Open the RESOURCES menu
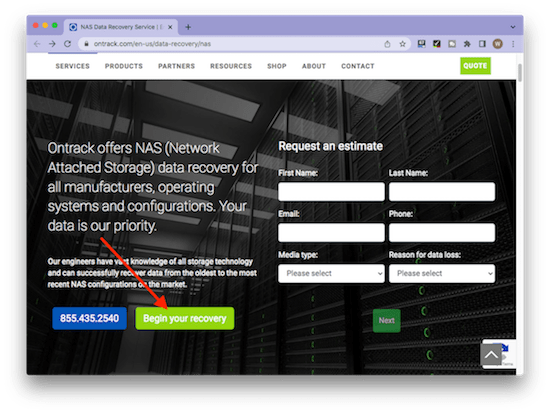The width and height of the screenshot is (550, 413). (231, 66)
